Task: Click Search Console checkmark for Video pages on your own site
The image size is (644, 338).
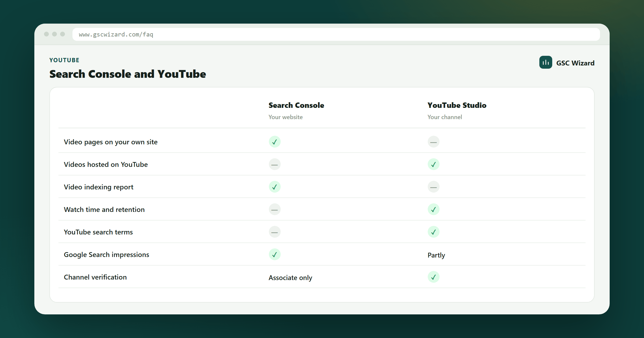Action: tap(275, 142)
